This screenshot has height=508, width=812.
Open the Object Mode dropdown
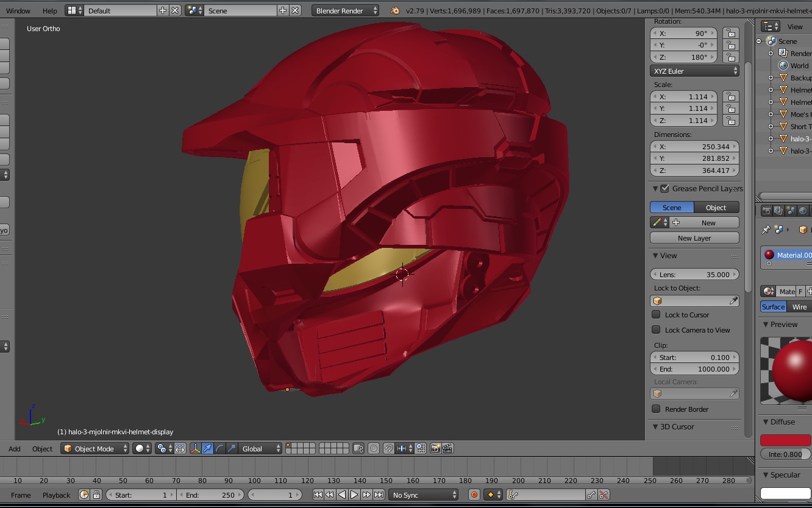(95, 448)
